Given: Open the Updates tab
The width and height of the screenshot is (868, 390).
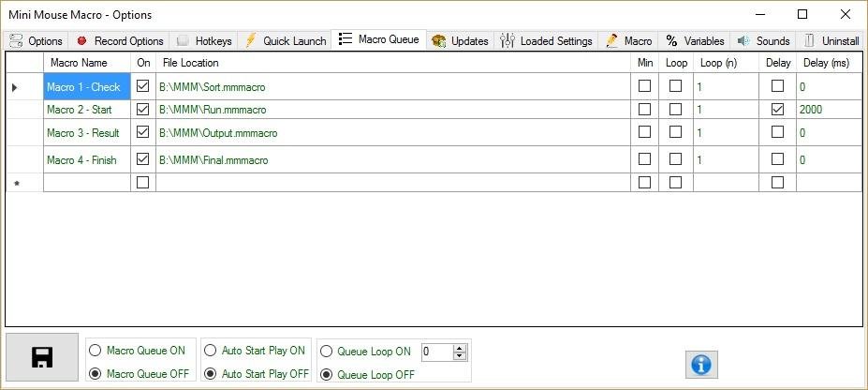Looking at the screenshot, I should coord(461,41).
